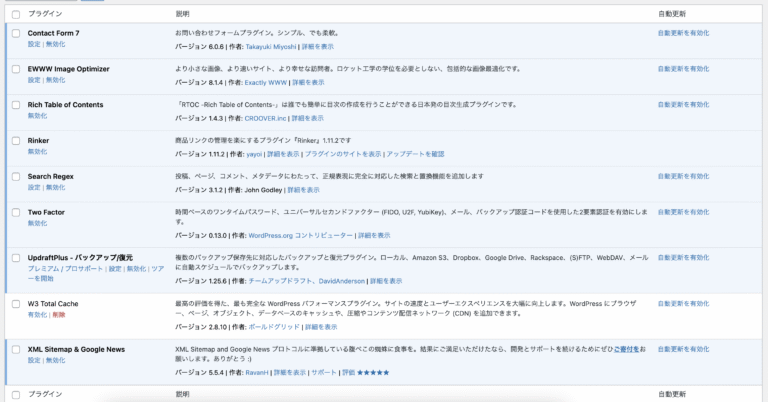Image resolution: width=768 pixels, height=402 pixels.
Task: Open 設定 for Search Regex
Action: [x=34, y=187]
